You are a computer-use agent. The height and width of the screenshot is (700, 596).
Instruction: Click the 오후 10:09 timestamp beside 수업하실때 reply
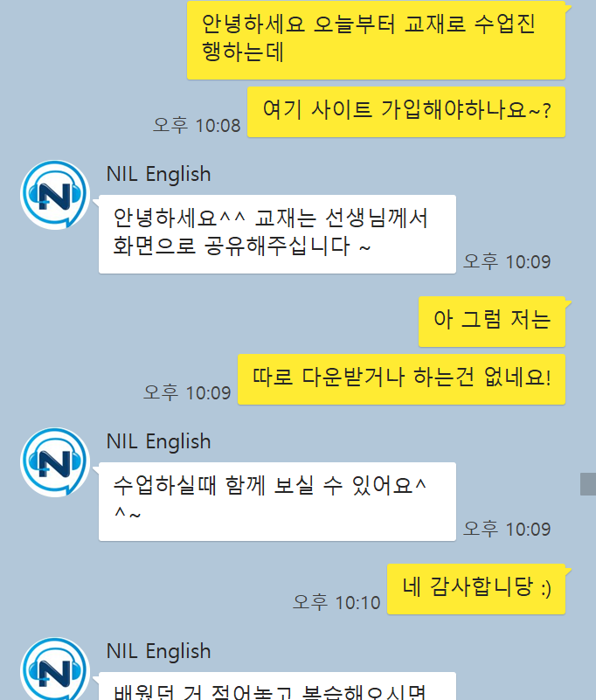pos(507,529)
